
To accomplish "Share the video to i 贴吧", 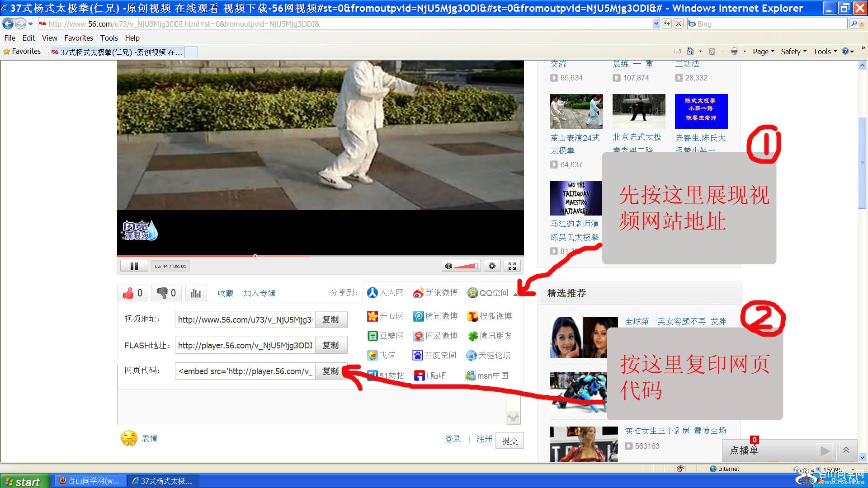I will coord(430,375).
